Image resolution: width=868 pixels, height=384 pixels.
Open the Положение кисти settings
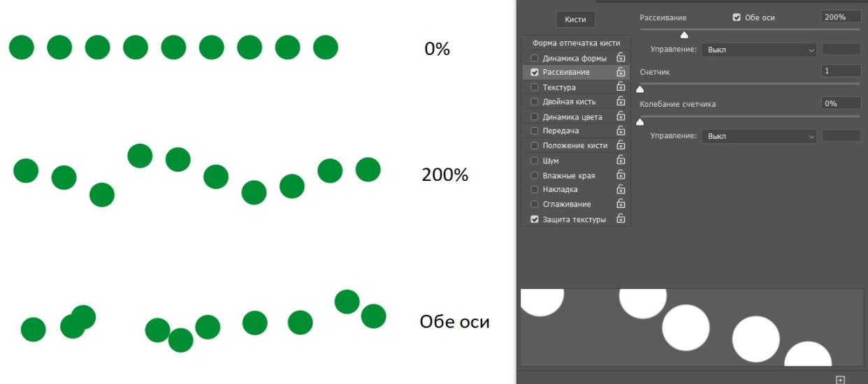(x=574, y=146)
